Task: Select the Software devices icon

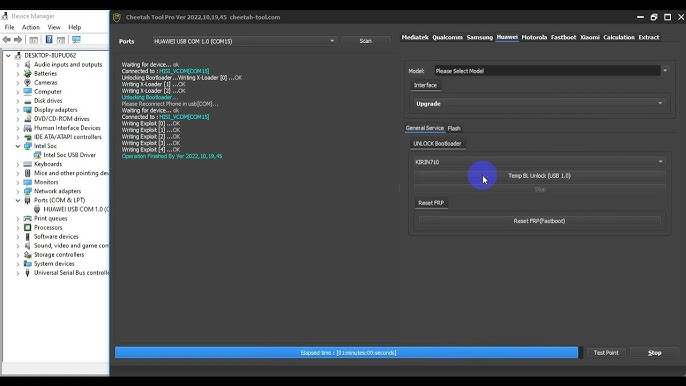Action: tap(28, 236)
